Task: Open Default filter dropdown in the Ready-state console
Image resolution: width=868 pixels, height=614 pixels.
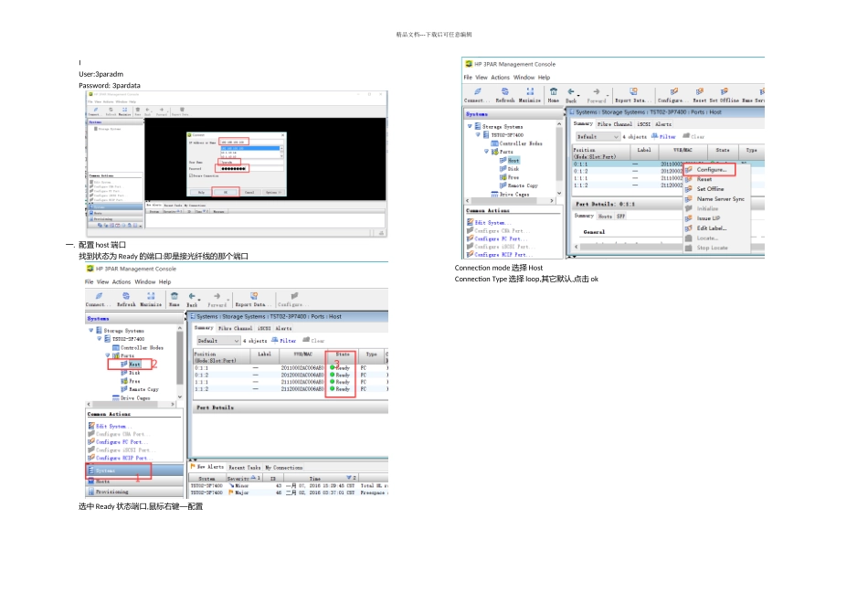Action: [x=217, y=341]
